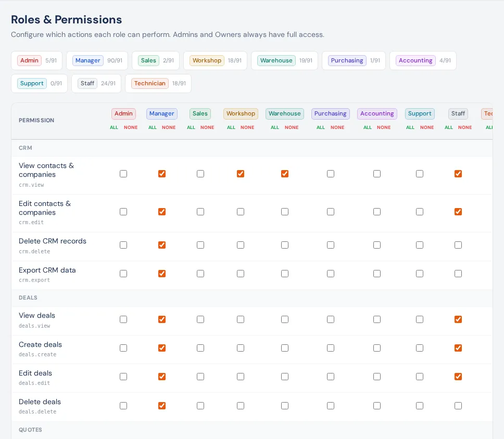Toggle Manager for Delete deals
This screenshot has width=504, height=439.
tap(162, 406)
